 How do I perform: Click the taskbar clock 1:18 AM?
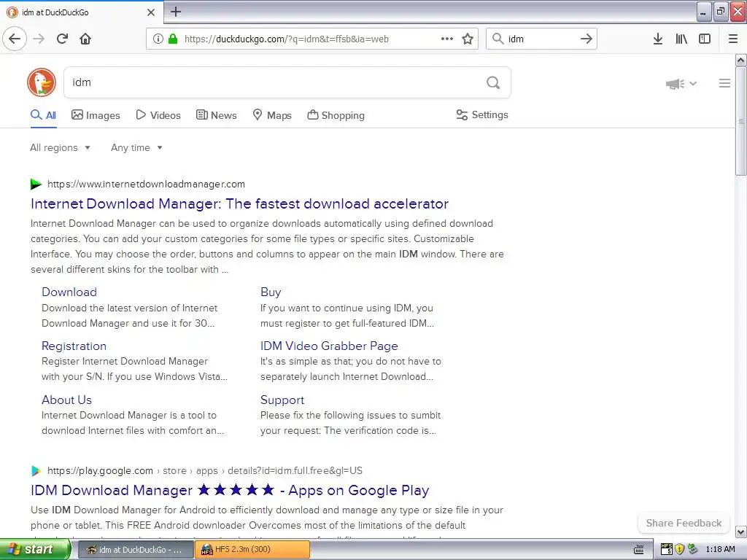pyautogui.click(x=720, y=550)
